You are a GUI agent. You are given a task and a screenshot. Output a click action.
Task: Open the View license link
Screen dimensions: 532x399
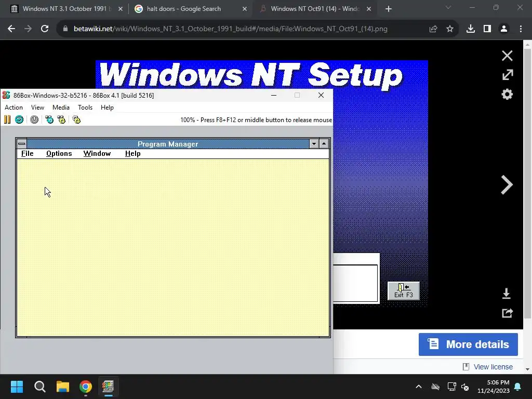[493, 367]
